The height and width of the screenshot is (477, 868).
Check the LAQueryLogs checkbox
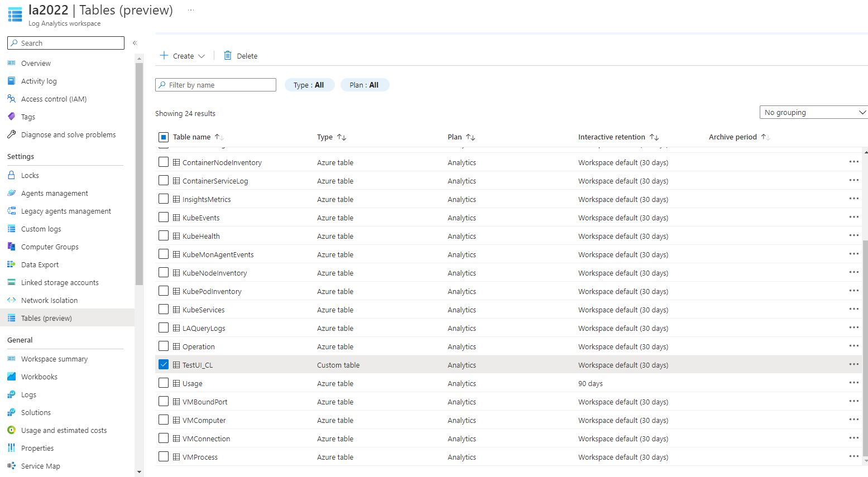164,327
